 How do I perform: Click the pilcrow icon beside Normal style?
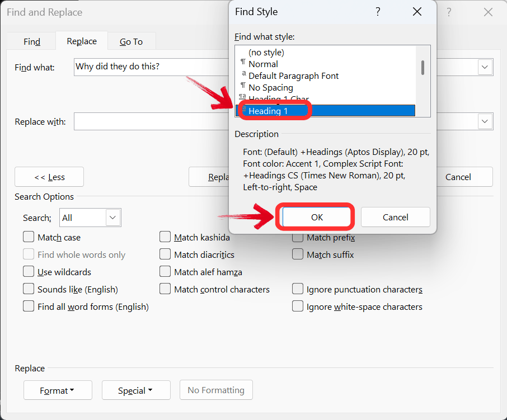pos(242,64)
